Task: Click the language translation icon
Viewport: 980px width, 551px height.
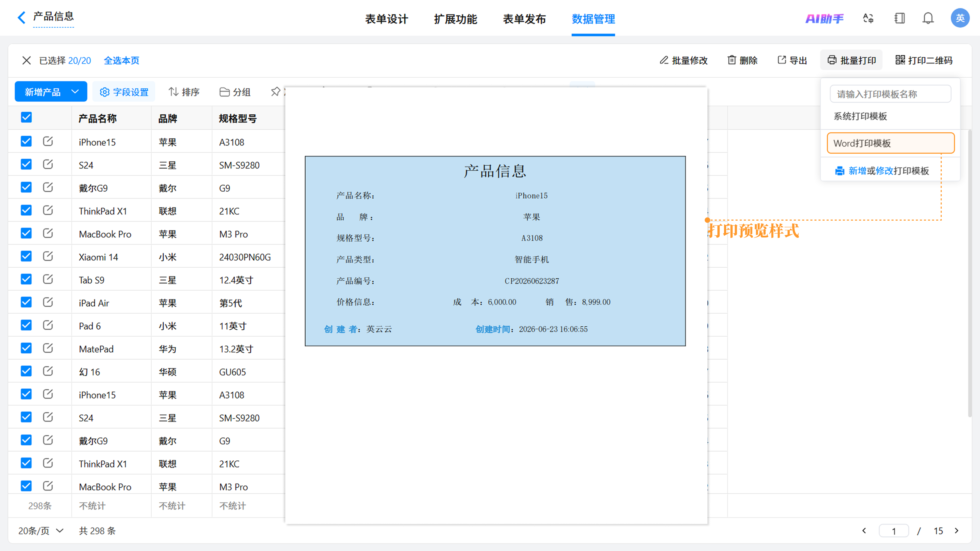Action: (x=868, y=18)
